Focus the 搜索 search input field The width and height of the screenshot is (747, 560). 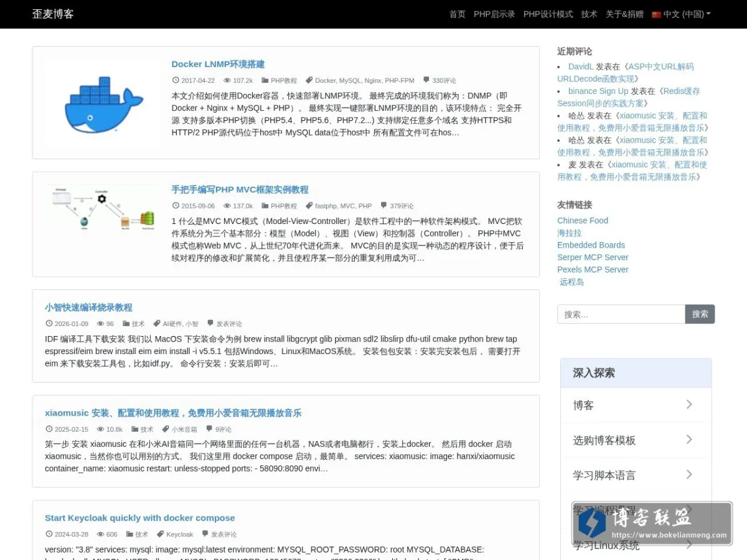pos(621,314)
